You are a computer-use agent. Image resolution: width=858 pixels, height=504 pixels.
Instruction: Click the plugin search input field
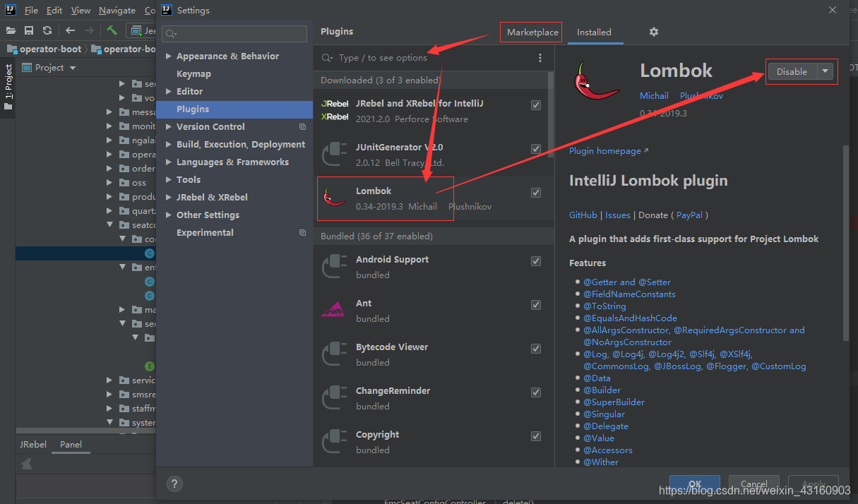[427, 58]
